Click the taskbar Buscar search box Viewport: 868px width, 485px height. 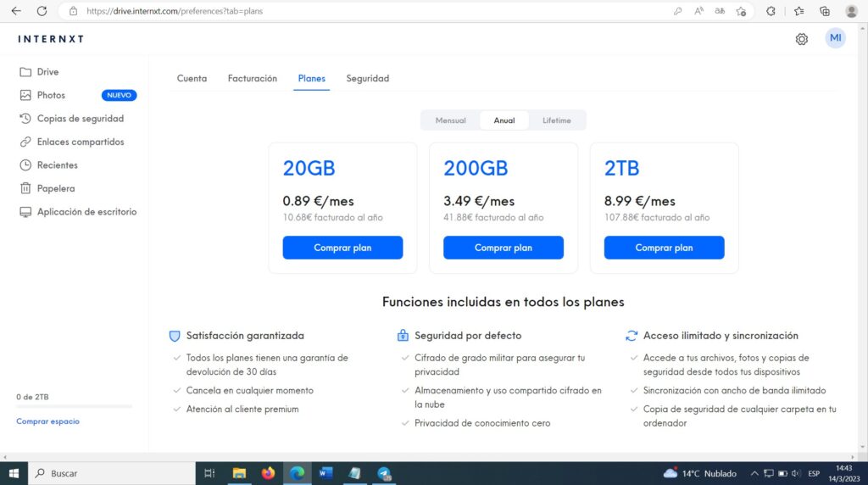[112, 473]
